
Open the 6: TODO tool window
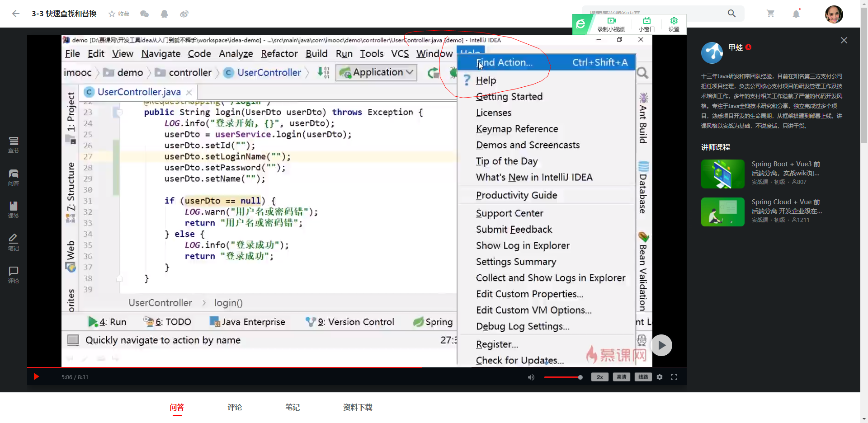click(167, 322)
